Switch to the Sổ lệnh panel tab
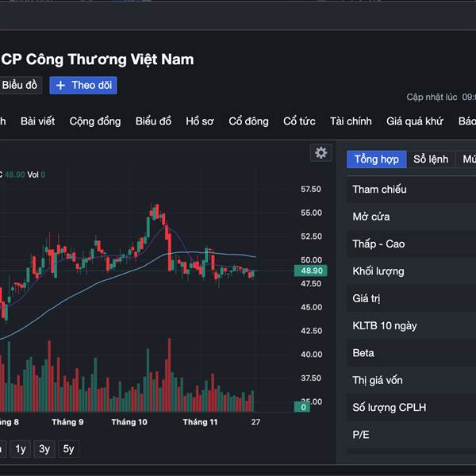Screen dimensions: 476x476 click(x=431, y=159)
